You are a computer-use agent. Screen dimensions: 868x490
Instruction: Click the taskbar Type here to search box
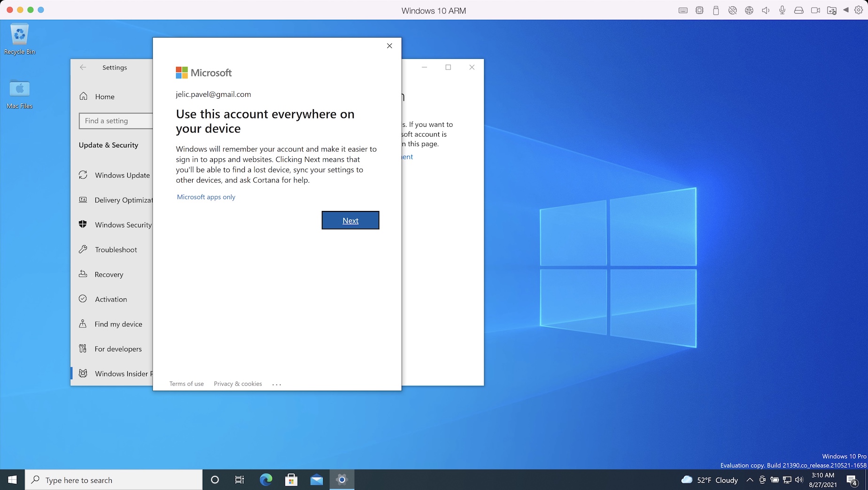coord(114,480)
